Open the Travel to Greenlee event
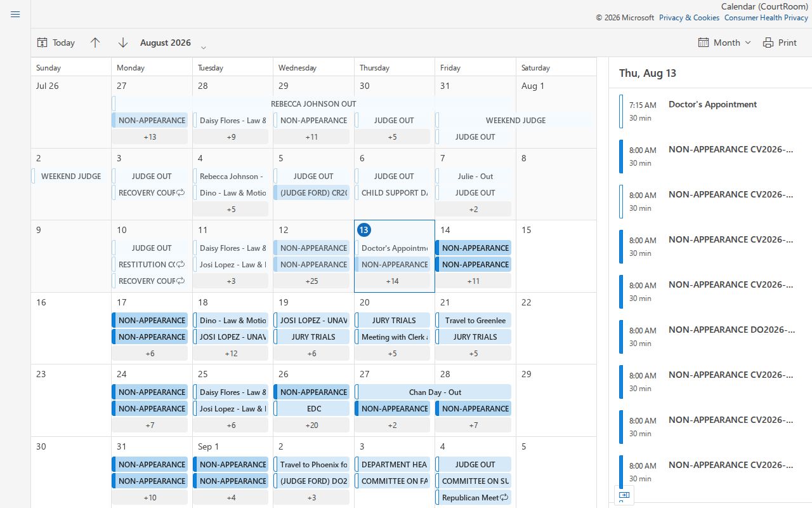The height and width of the screenshot is (508, 812). tap(473, 320)
